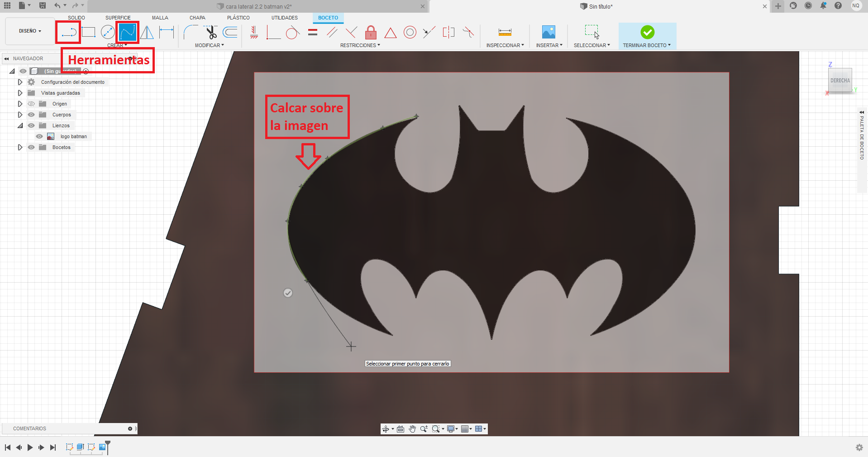Select the Parallel constraint icon
The image size is (868, 457).
pyautogui.click(x=332, y=32)
